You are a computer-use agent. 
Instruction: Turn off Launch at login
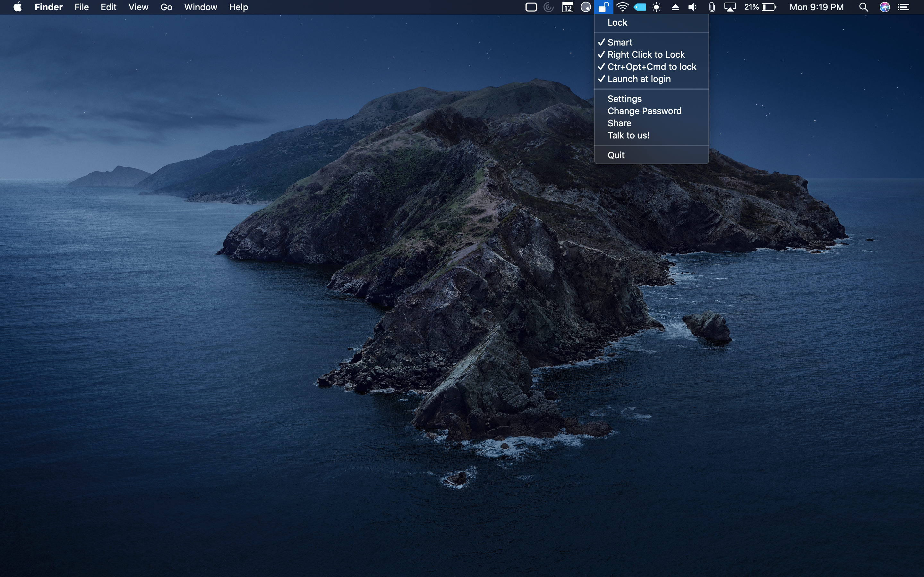click(x=639, y=79)
